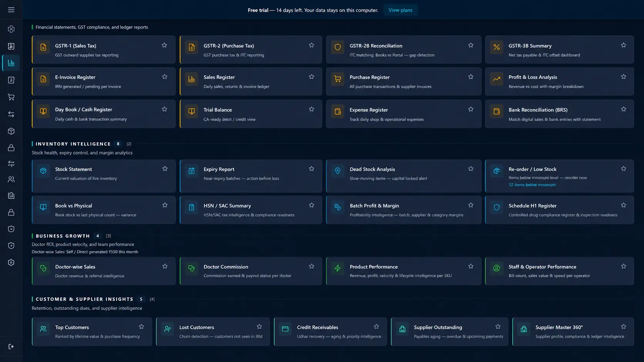Open the settings gear icon in the sidebar
Screen dimensions: 644x362
click(x=11, y=262)
